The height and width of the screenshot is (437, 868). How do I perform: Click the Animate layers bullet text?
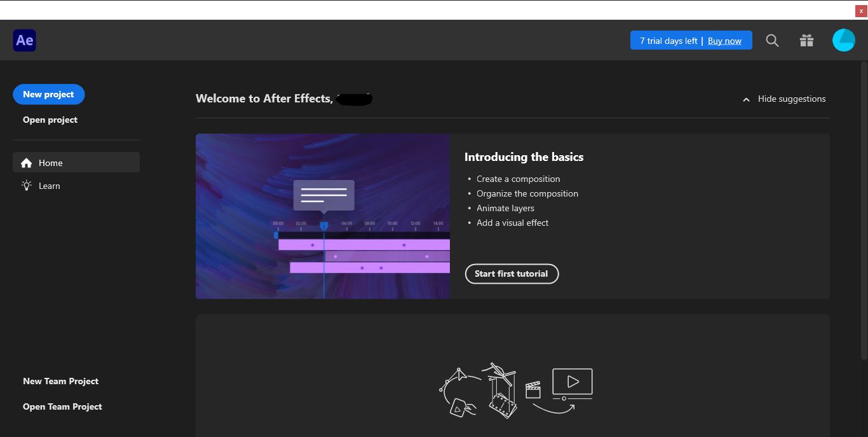(505, 208)
